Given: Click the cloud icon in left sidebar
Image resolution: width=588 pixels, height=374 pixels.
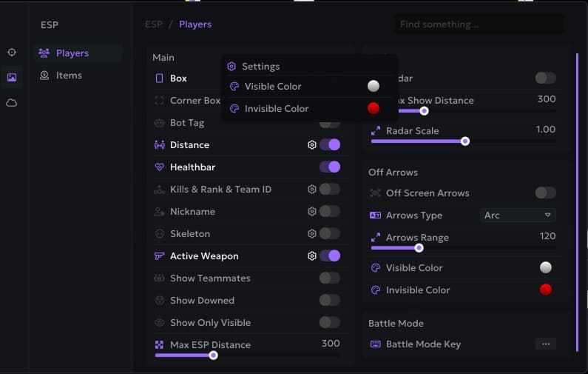Looking at the screenshot, I should click(x=12, y=103).
